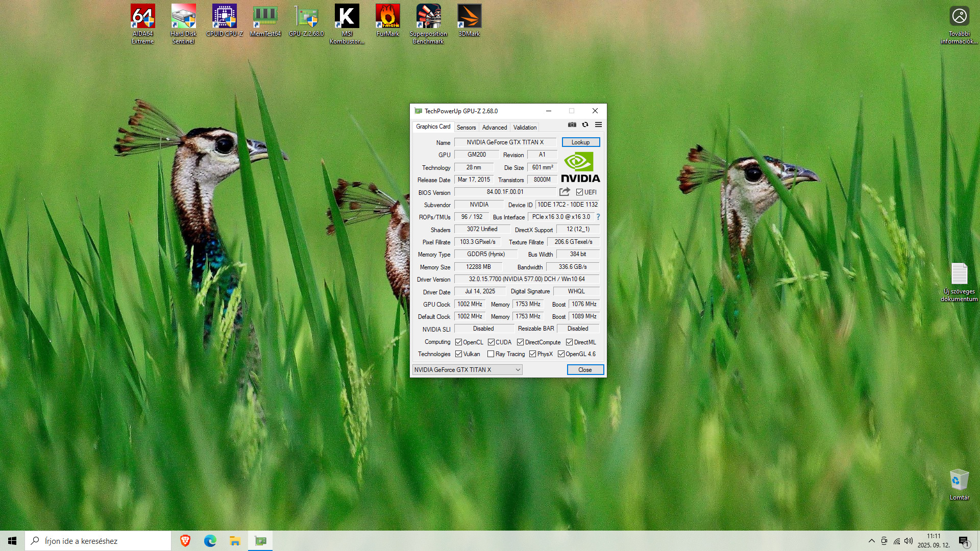Screen dimensions: 980x551
Task: Click the BIOS share/export icon
Action: coord(565,192)
